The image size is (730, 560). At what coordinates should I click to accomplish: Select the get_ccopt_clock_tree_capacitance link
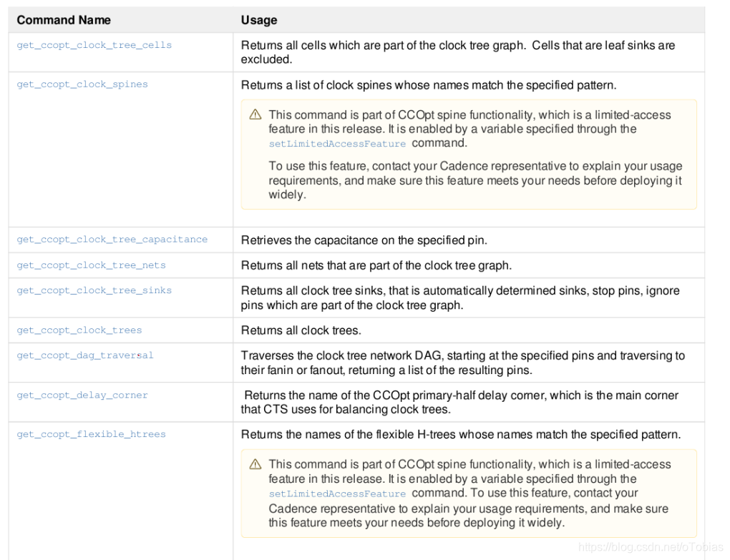(112, 240)
